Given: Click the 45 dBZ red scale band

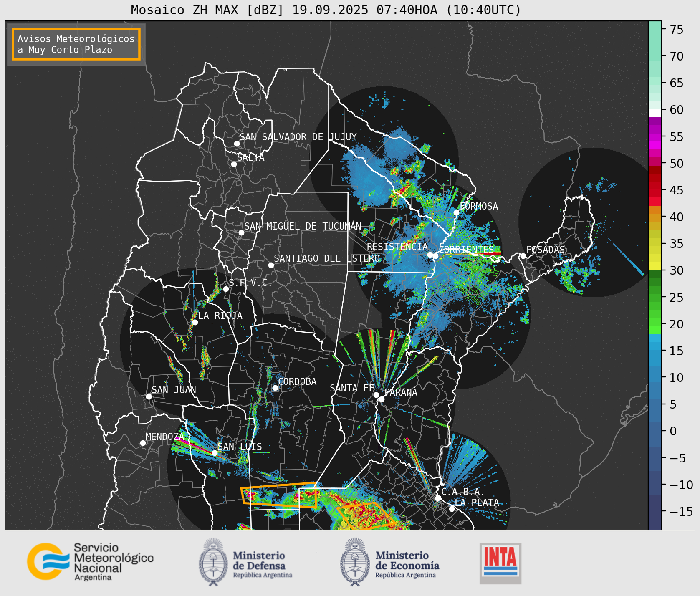Looking at the screenshot, I should point(655,193).
